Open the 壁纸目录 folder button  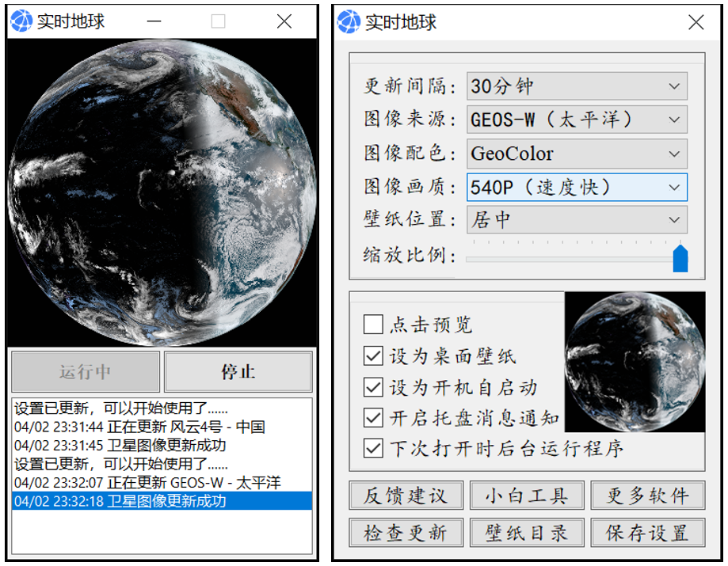527,533
